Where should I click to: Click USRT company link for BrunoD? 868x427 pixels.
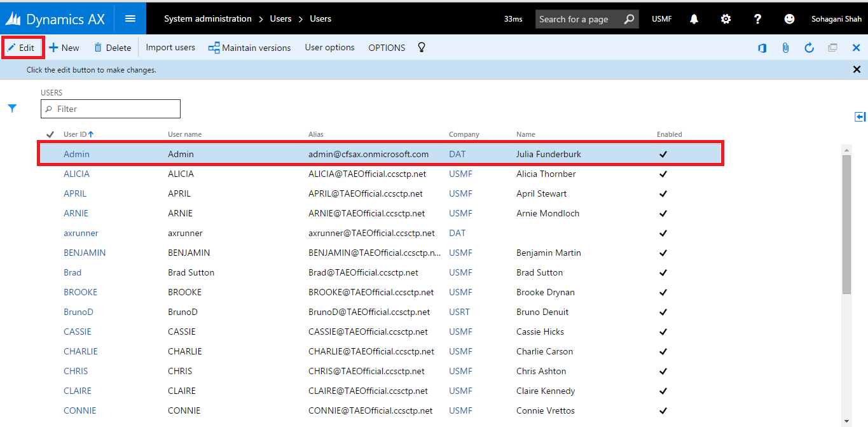[459, 312]
